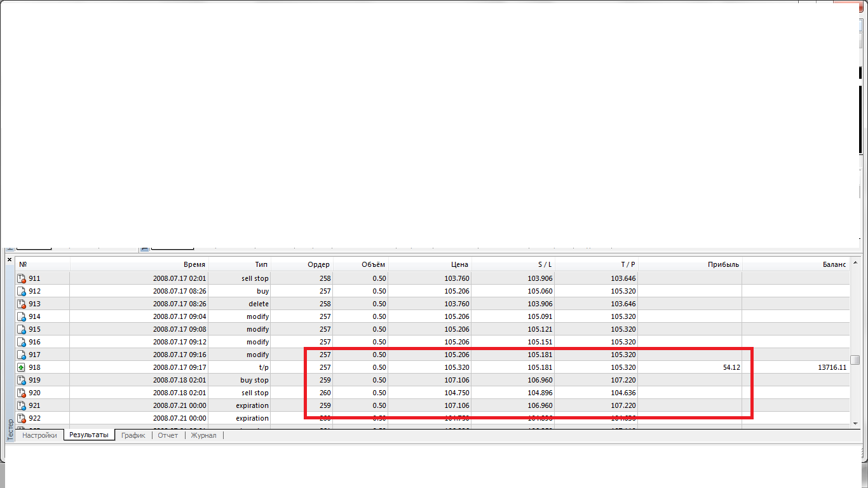The width and height of the screenshot is (868, 488).
Task: Select 'expiration' type in row 921
Action: point(252,405)
